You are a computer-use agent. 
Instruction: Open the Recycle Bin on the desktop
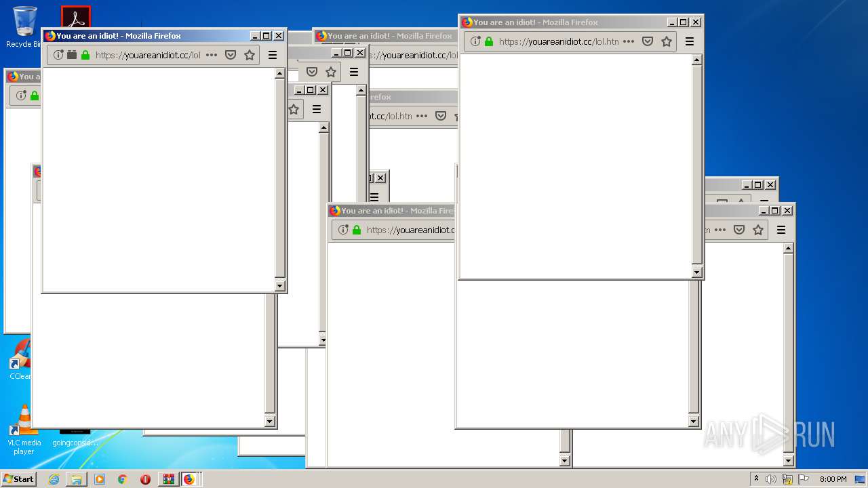tap(24, 27)
